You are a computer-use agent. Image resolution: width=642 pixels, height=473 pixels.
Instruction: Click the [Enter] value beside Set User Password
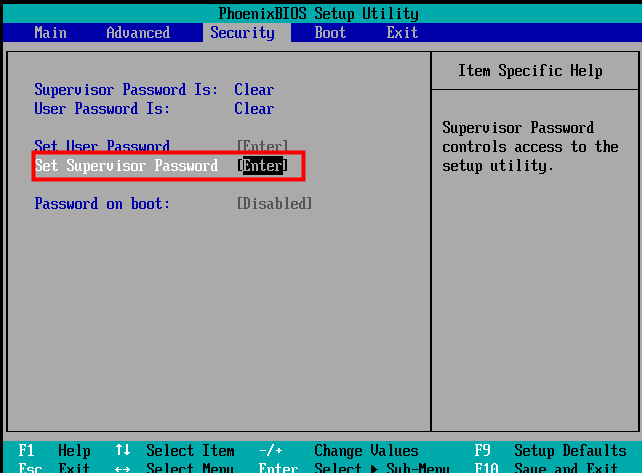pos(262,146)
